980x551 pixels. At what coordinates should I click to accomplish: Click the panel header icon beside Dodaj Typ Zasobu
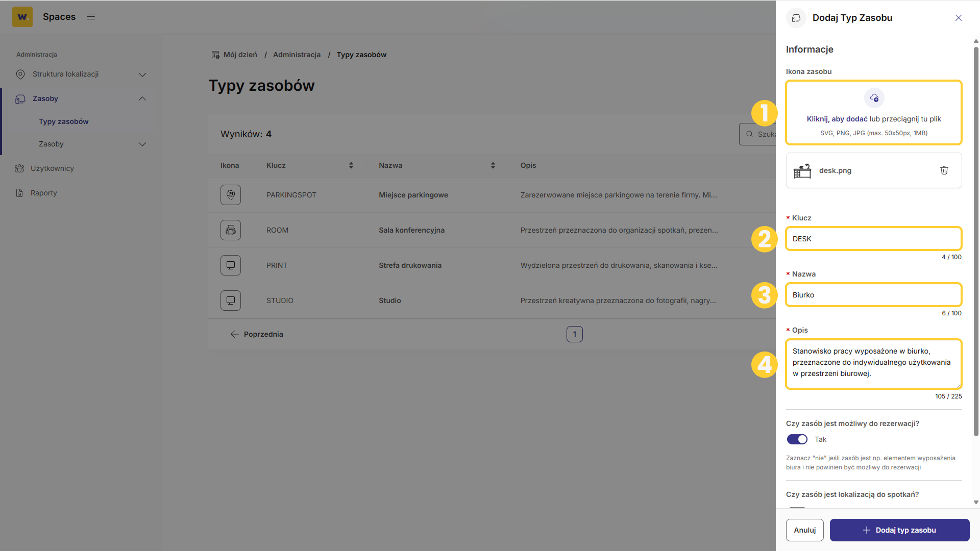pos(796,18)
